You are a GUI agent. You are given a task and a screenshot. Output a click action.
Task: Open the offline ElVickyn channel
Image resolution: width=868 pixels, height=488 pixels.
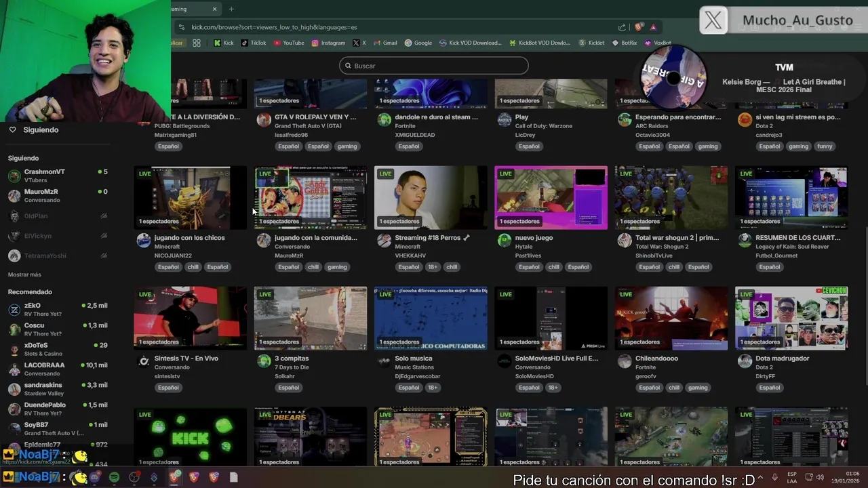pyautogui.click(x=58, y=236)
